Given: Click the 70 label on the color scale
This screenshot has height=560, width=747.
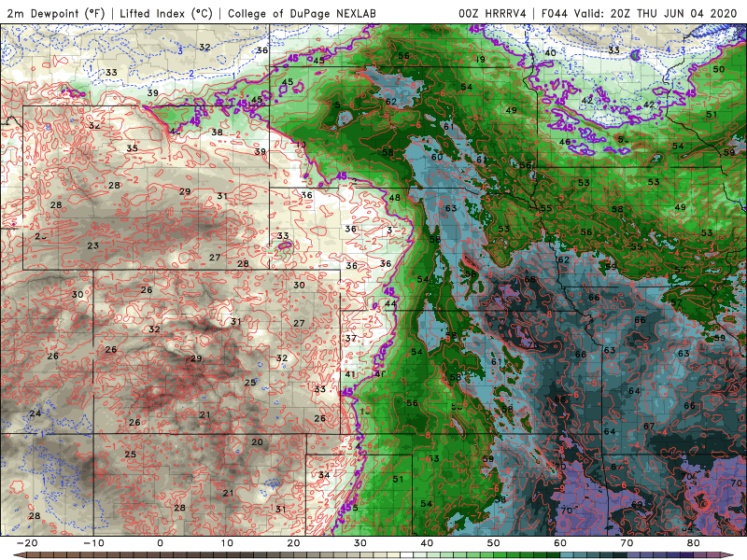Looking at the screenshot, I should pos(627,543).
